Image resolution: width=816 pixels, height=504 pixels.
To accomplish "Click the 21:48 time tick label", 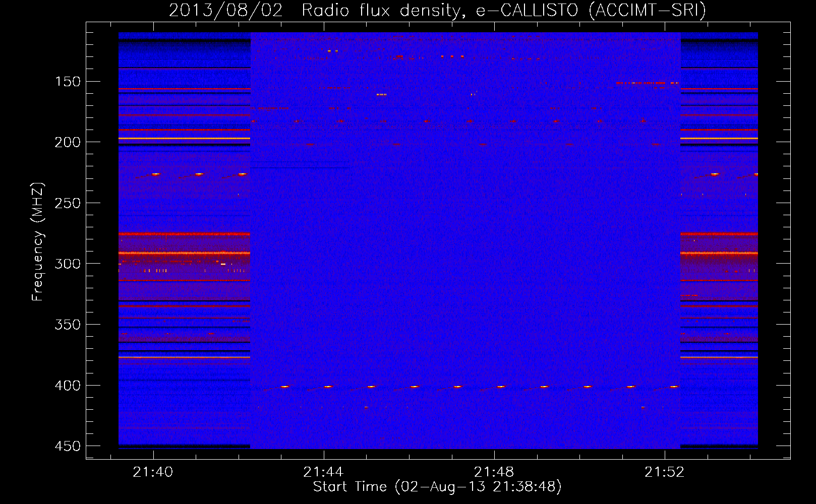I will tap(494, 472).
